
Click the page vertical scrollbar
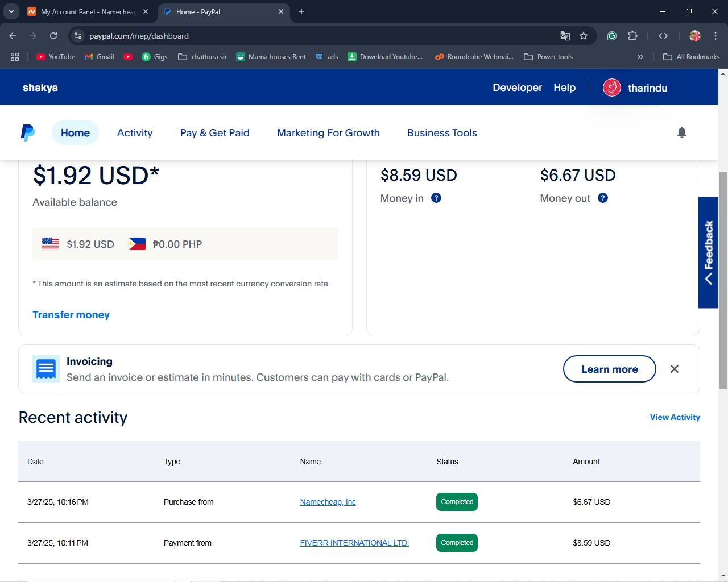coord(723,280)
